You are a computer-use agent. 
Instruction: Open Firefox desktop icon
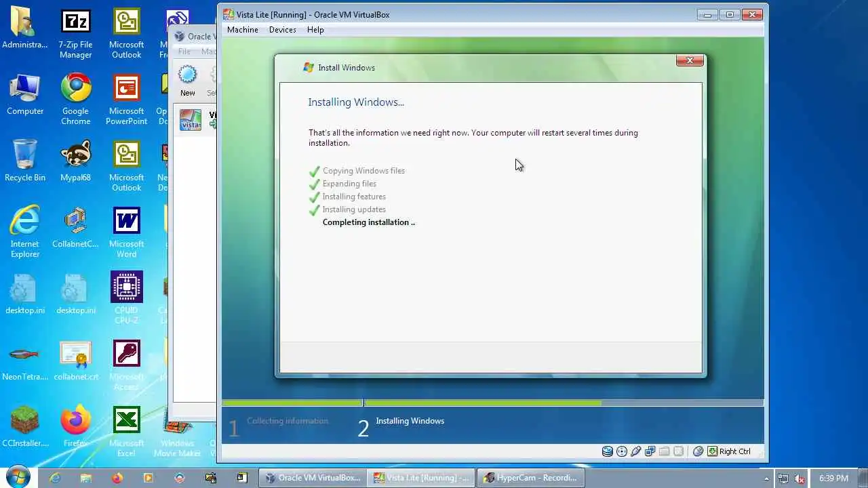(76, 426)
